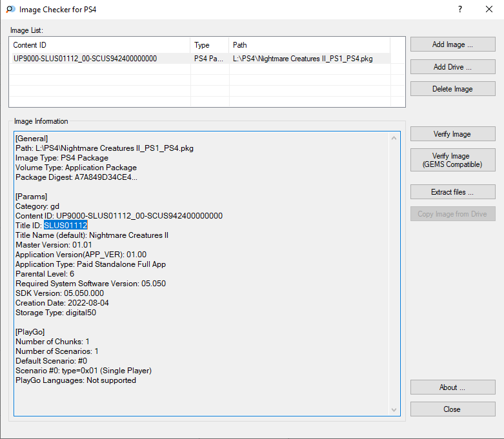Click the scroll down arrow in Image Information
Viewport: 504px width, 439px height.
(394, 410)
